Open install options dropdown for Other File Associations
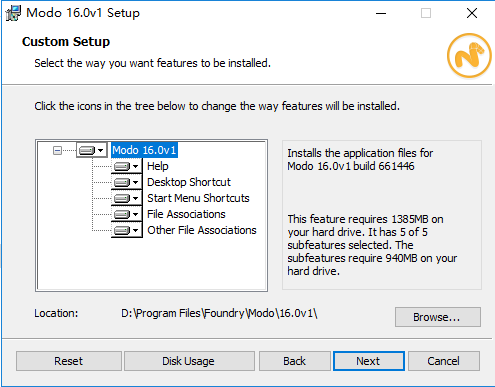 click(127, 230)
